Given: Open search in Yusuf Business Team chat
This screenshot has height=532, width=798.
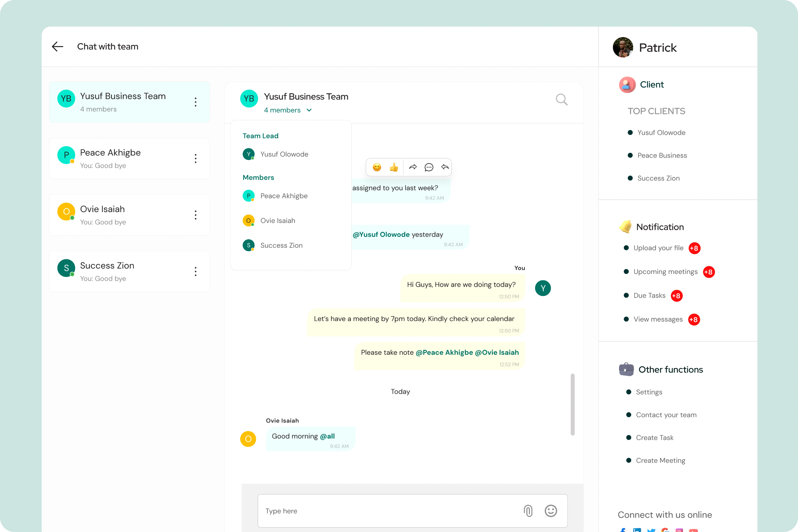Looking at the screenshot, I should (562, 100).
